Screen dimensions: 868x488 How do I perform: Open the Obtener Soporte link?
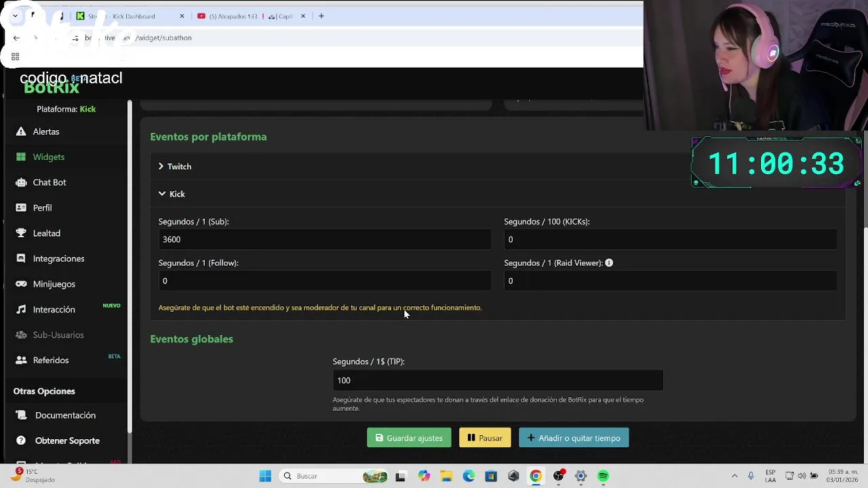click(67, 441)
